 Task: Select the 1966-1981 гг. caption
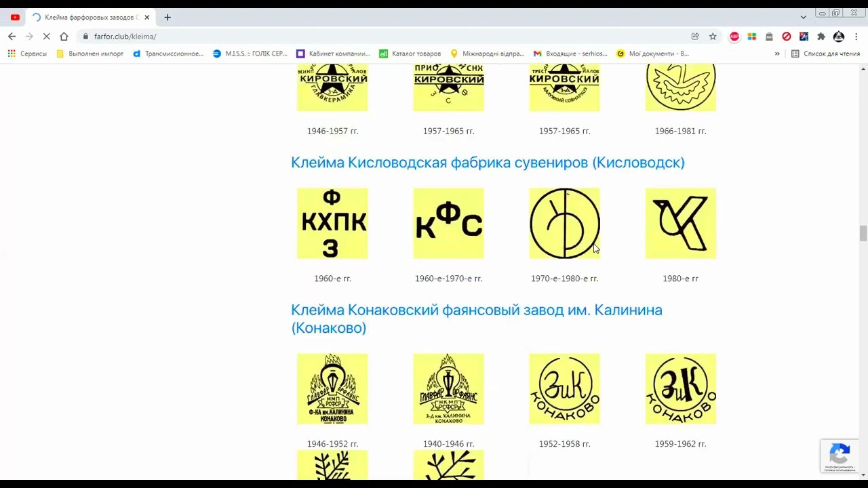click(680, 131)
